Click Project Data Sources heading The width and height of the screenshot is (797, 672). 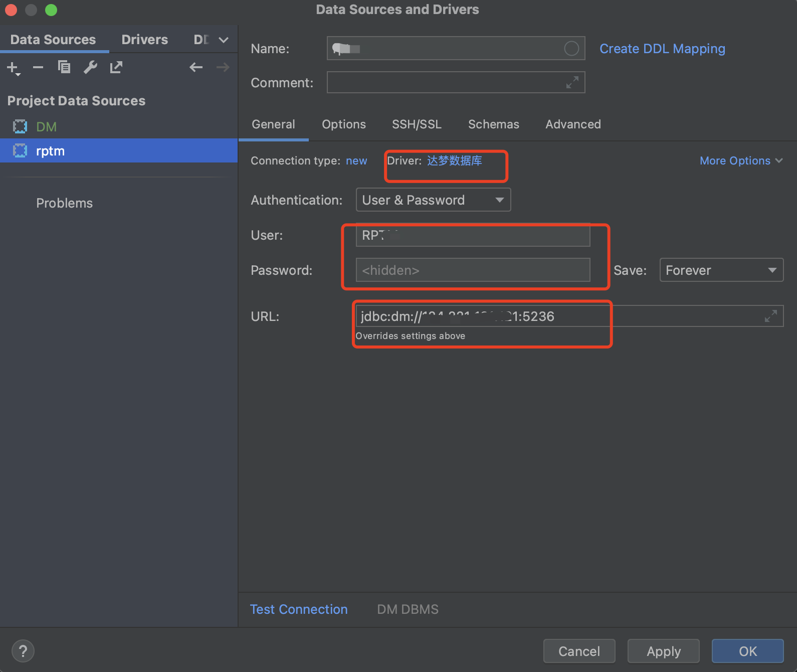[76, 101]
